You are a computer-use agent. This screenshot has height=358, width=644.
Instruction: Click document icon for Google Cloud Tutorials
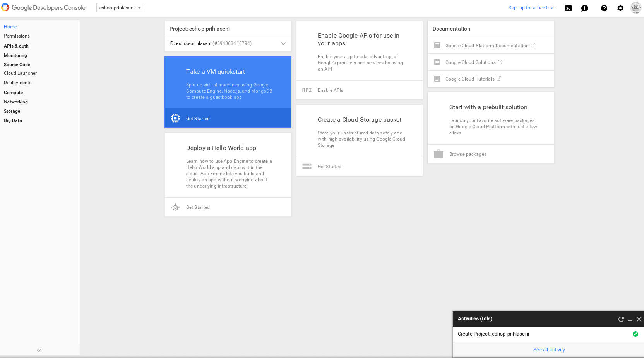437,79
